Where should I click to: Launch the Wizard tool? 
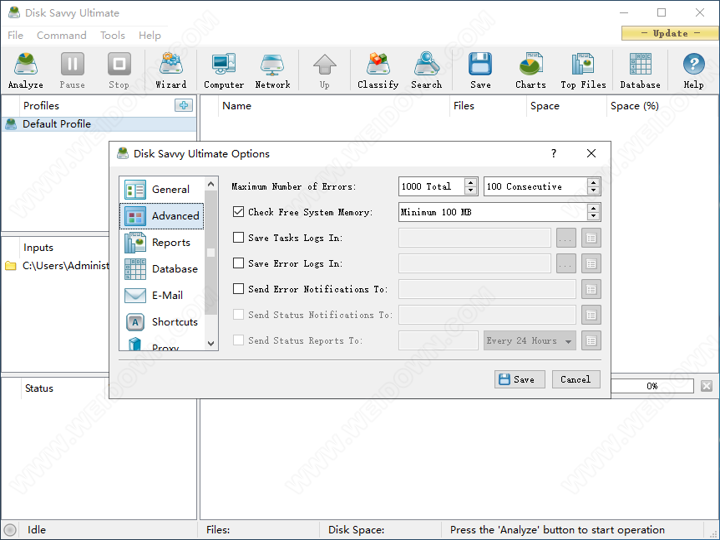pos(171,70)
